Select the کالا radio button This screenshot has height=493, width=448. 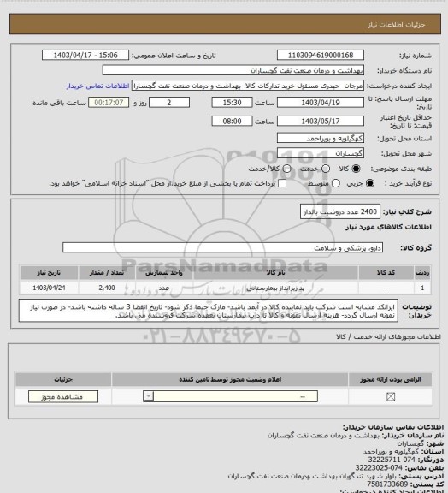pos(356,169)
